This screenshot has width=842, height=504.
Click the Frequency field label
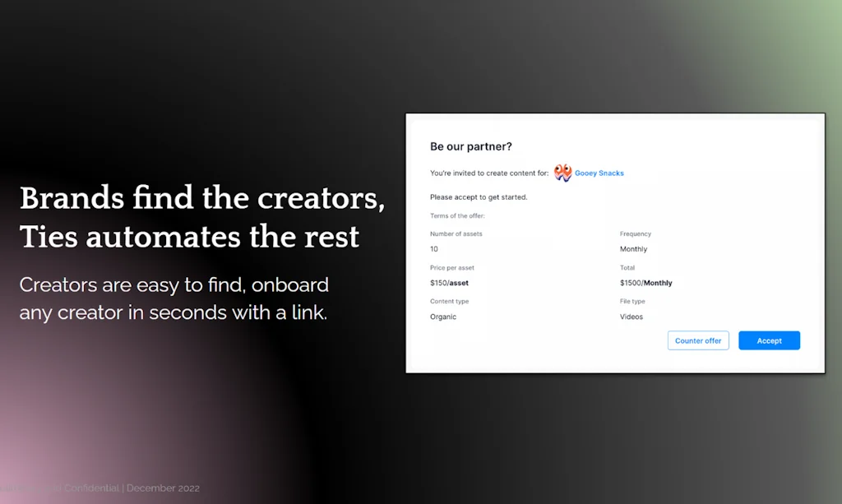(636, 234)
